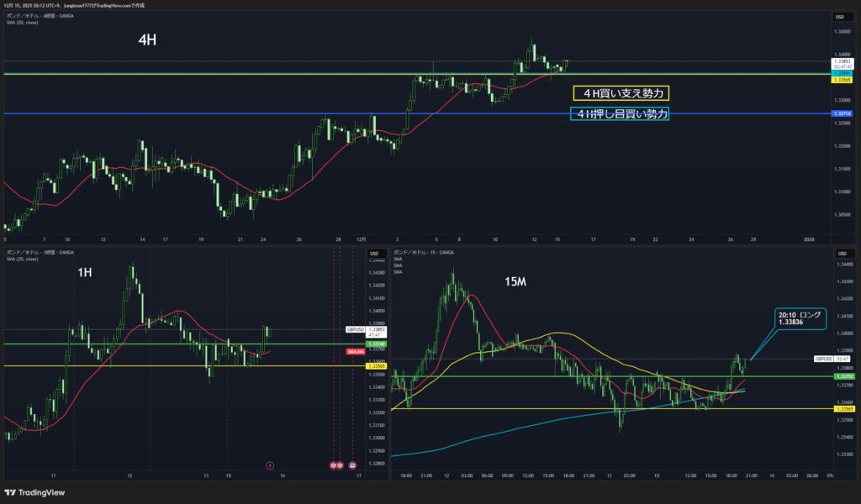The image size is (861, 504).
Task: Select the yellow 4H買い支え勢力 text label
Action: tap(621, 93)
